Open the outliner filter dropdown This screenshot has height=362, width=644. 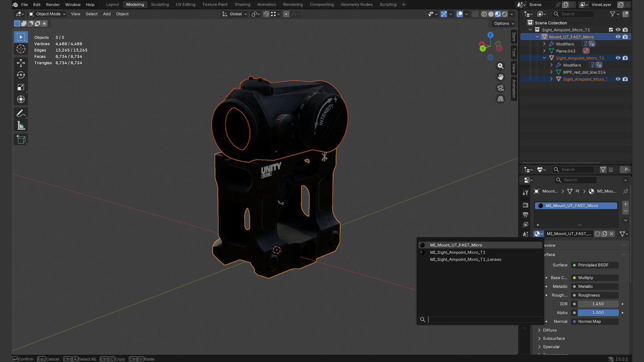coord(614,14)
